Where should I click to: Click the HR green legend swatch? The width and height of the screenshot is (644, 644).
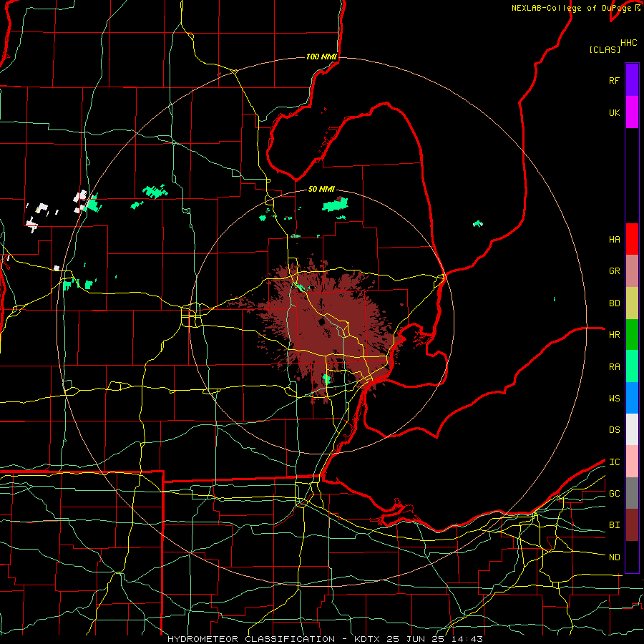point(632,334)
